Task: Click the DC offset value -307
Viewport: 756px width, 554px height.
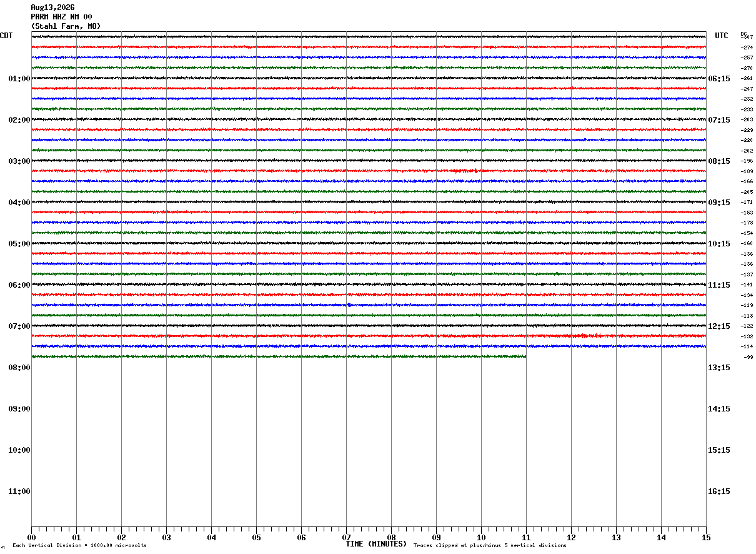Action: 747,38
